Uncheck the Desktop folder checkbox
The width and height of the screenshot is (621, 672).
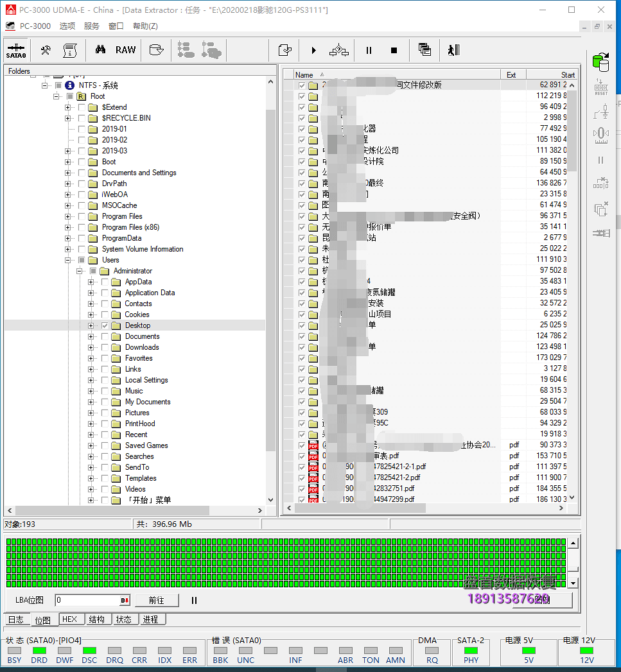pyautogui.click(x=105, y=325)
